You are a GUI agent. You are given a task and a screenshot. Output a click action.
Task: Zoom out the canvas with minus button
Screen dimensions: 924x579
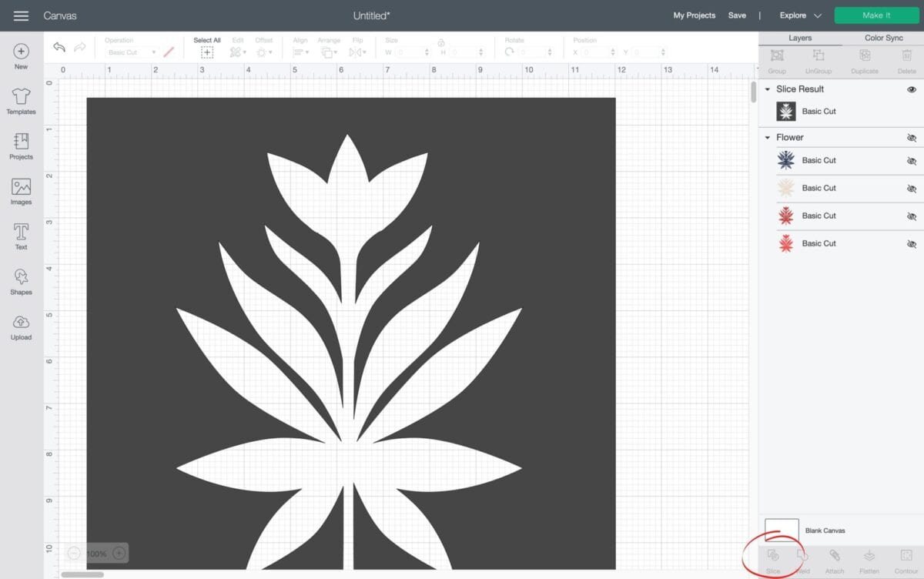74,553
